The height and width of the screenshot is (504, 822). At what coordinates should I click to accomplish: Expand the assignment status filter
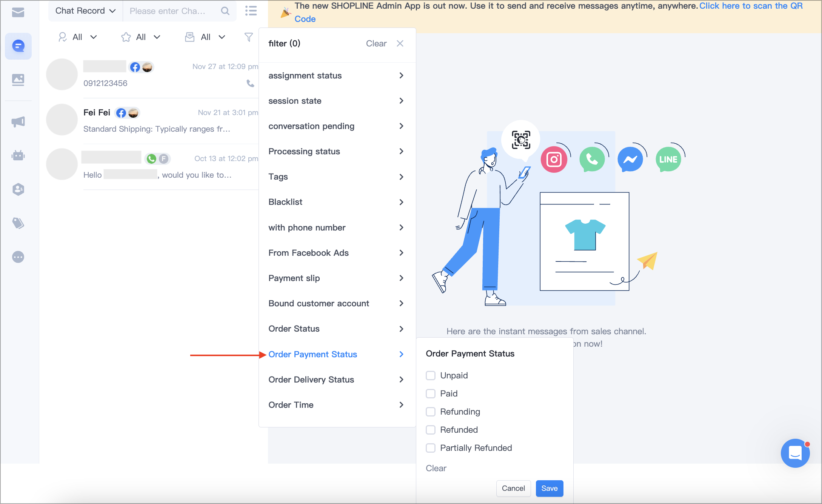pos(337,75)
